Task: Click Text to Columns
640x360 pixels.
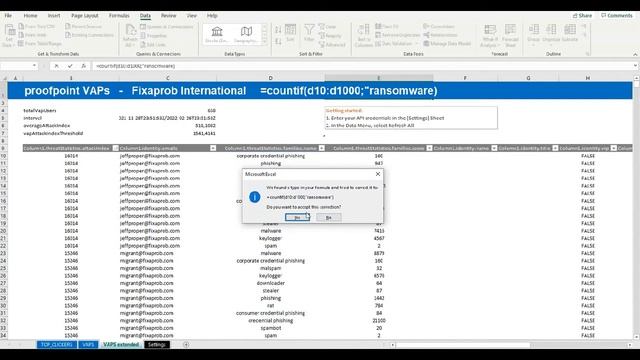Action: [x=363, y=36]
